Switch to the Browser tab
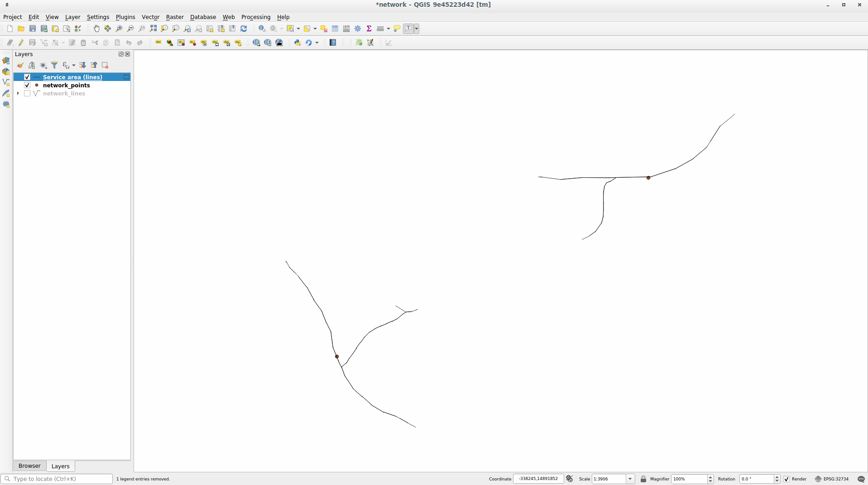 click(29, 466)
